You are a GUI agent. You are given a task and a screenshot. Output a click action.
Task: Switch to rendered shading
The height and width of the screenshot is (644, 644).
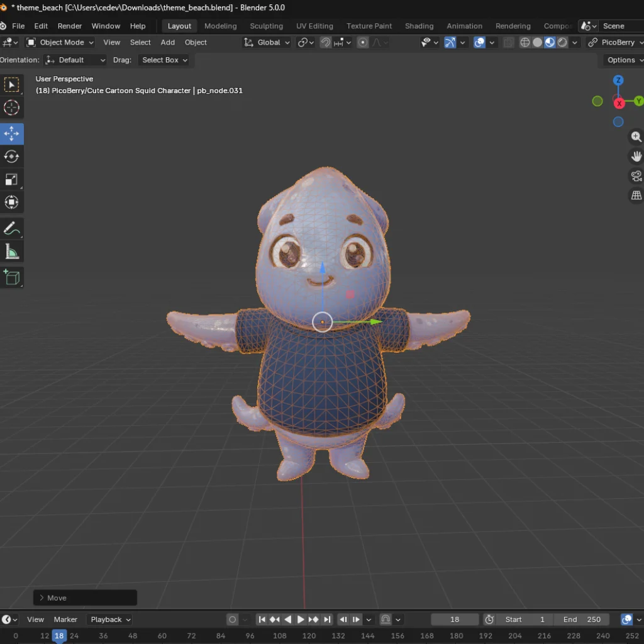coord(562,42)
